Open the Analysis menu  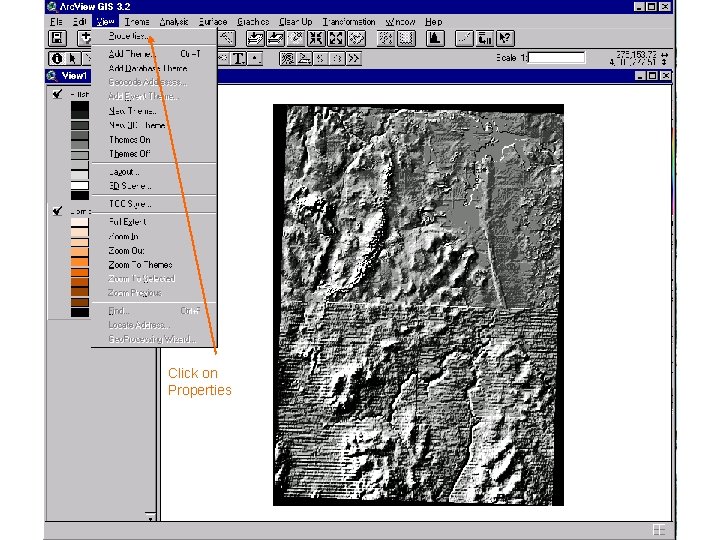tap(174, 22)
